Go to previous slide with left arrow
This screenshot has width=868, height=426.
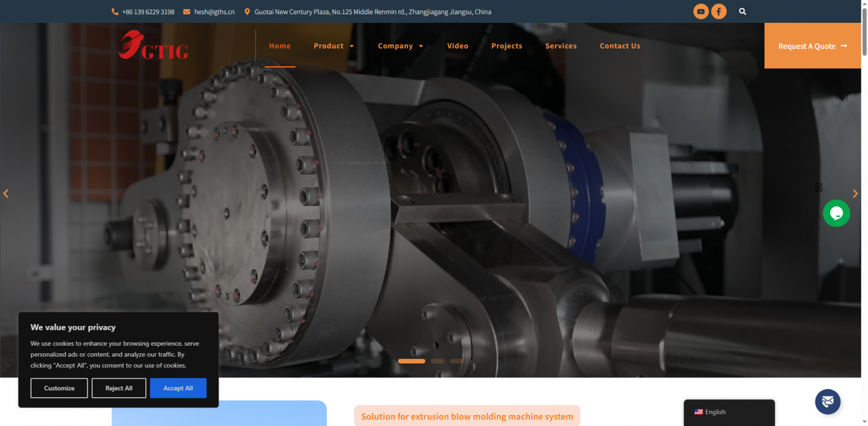(x=6, y=194)
